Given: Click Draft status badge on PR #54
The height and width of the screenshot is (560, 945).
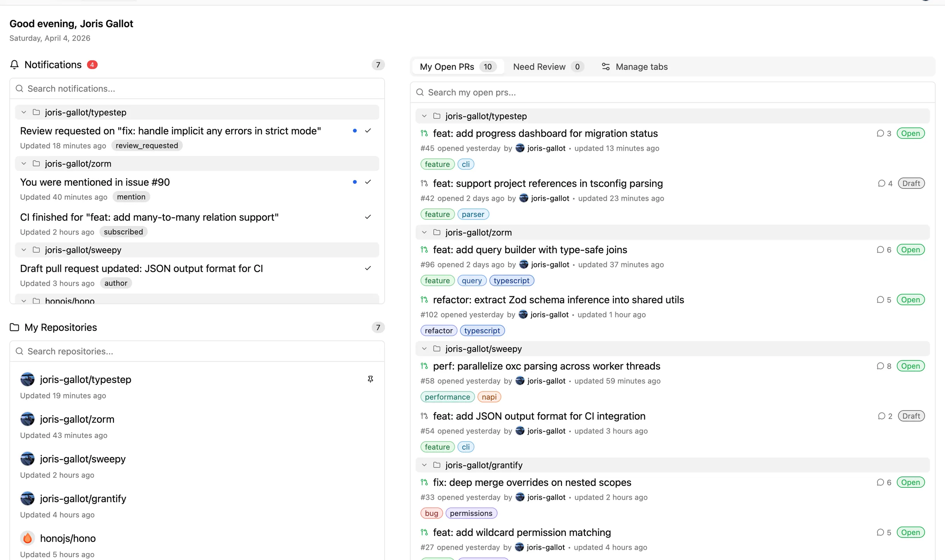Looking at the screenshot, I should point(911,416).
